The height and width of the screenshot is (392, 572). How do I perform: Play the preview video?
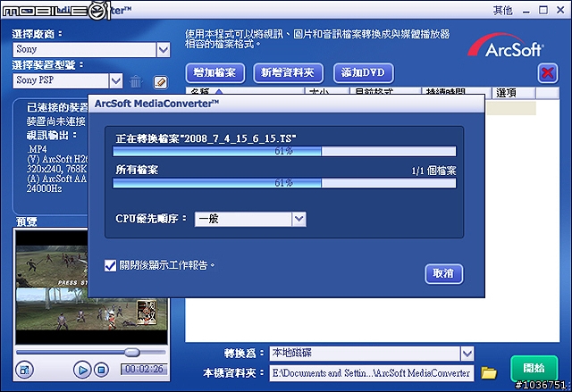coord(82,371)
